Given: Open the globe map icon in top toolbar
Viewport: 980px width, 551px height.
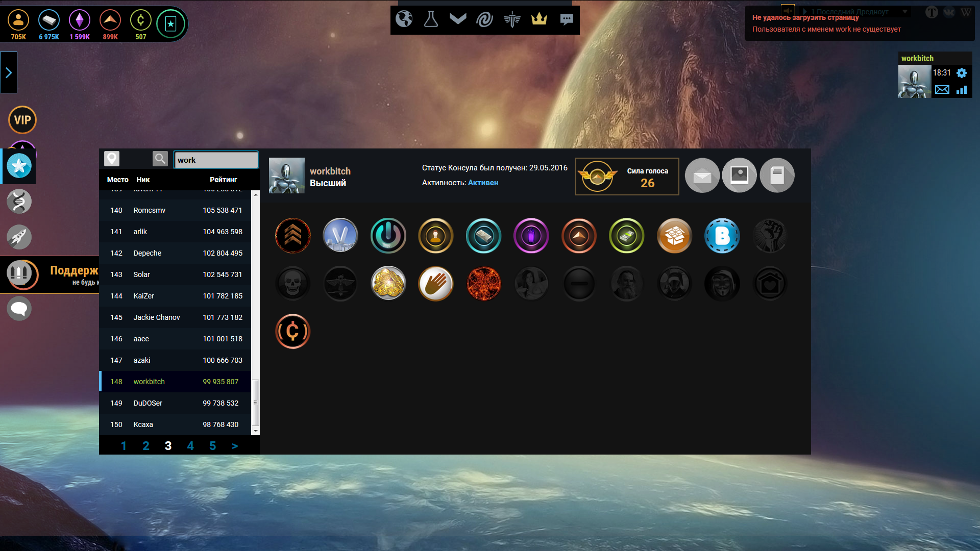Looking at the screenshot, I should coord(404,19).
